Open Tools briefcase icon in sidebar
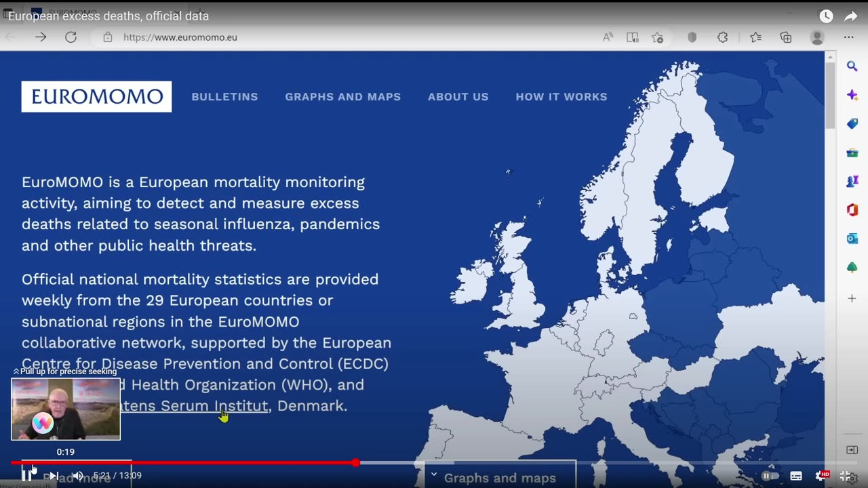Image resolution: width=868 pixels, height=488 pixels. click(852, 152)
